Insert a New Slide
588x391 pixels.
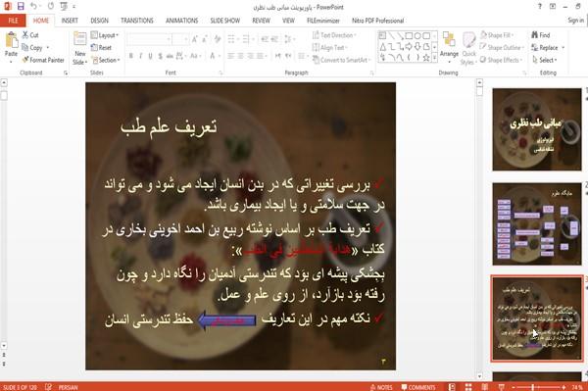point(80,48)
